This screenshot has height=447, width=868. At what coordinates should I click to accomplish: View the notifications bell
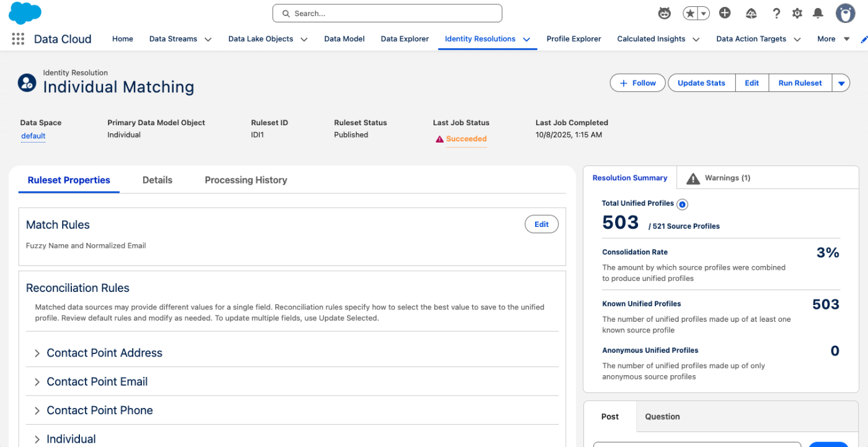[818, 13]
